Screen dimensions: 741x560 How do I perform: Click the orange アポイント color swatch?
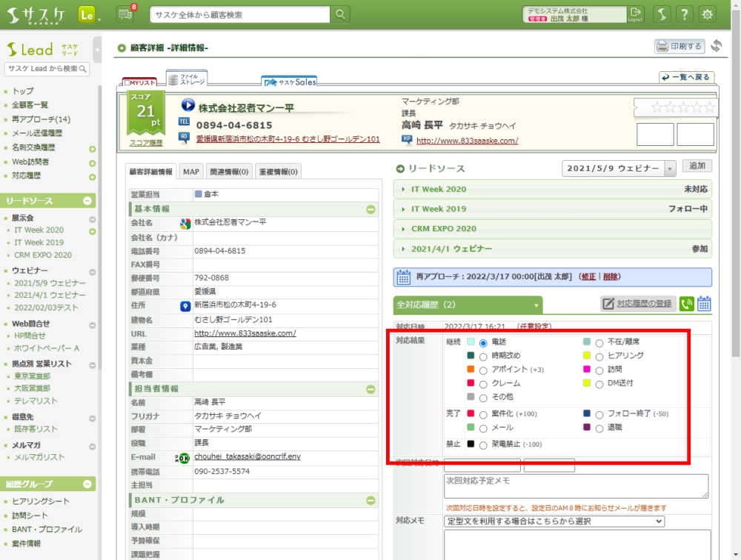[x=471, y=370]
